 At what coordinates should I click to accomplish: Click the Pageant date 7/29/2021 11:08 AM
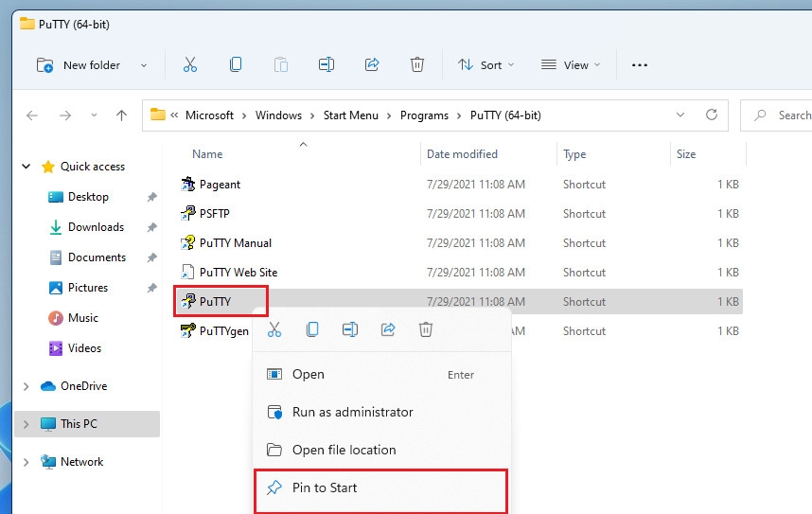(x=475, y=184)
